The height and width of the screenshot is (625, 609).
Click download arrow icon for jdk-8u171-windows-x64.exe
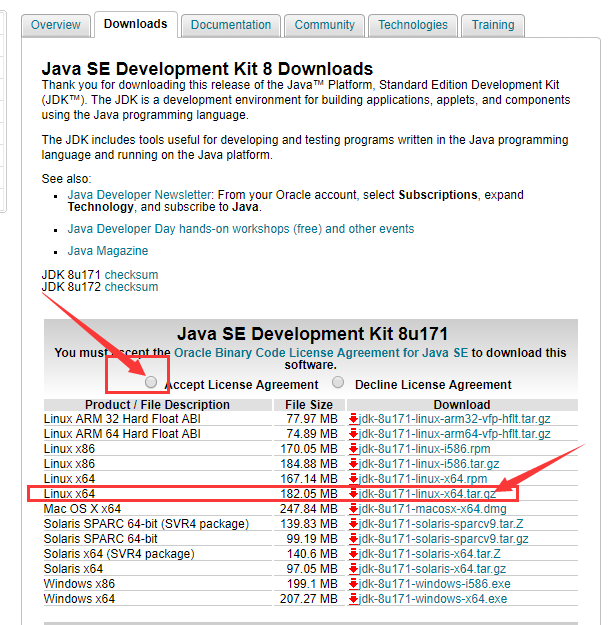tap(353, 599)
